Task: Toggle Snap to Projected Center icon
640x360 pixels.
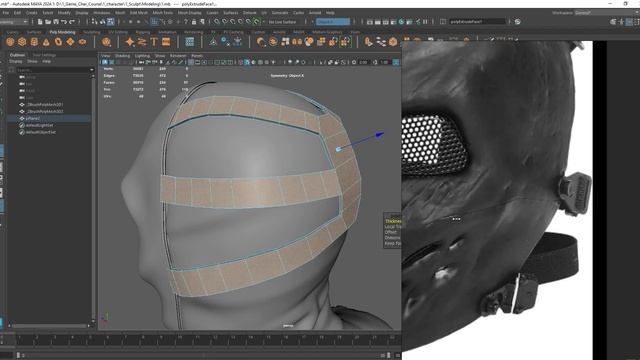Action: coord(240,22)
